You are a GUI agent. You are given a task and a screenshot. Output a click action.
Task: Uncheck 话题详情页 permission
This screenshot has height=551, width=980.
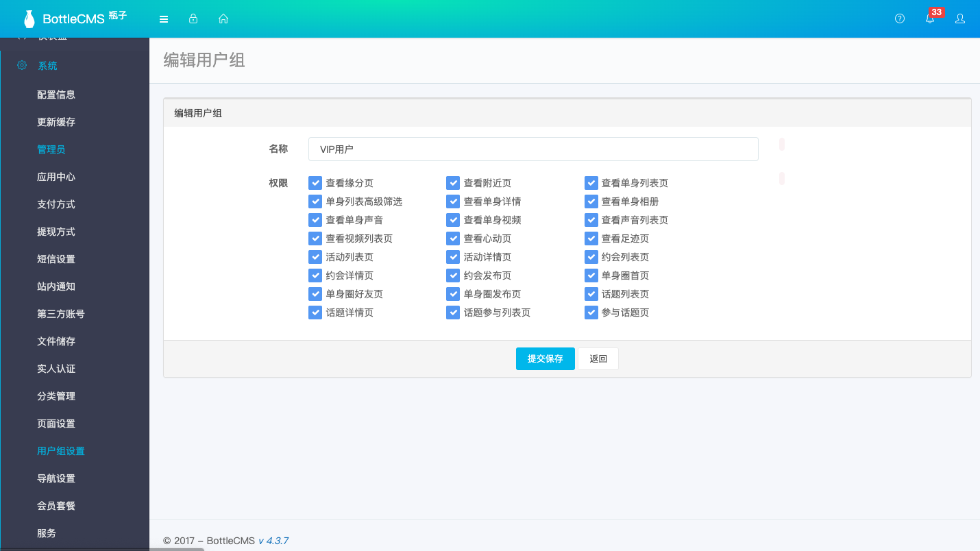click(315, 313)
